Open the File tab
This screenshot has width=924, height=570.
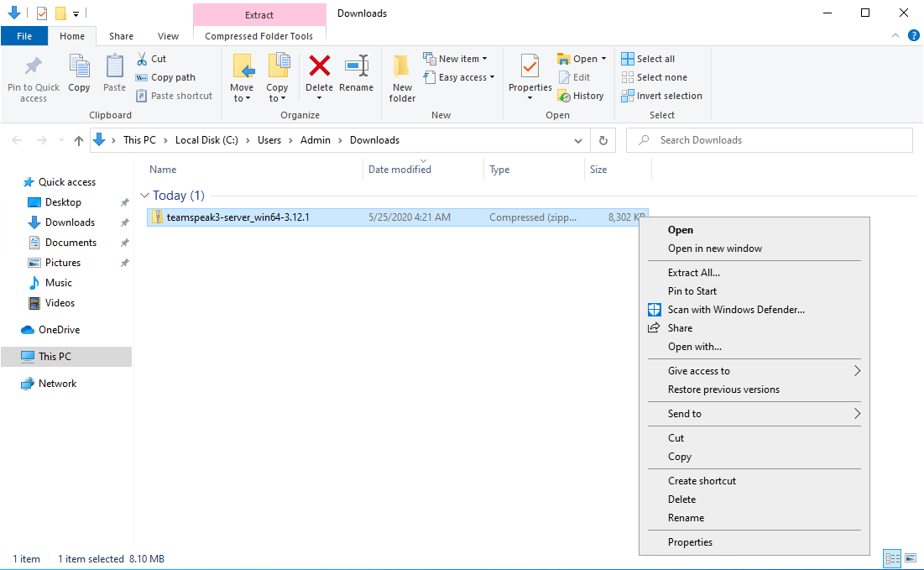point(24,36)
